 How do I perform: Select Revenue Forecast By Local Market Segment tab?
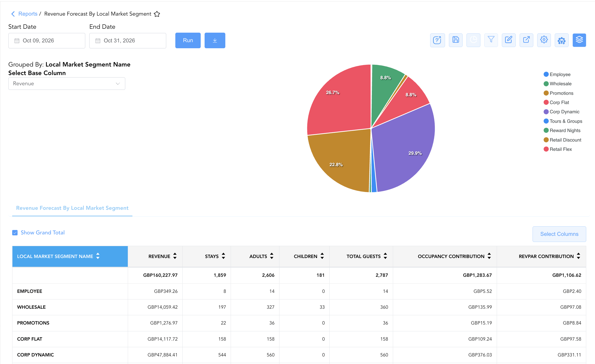pyautogui.click(x=72, y=208)
